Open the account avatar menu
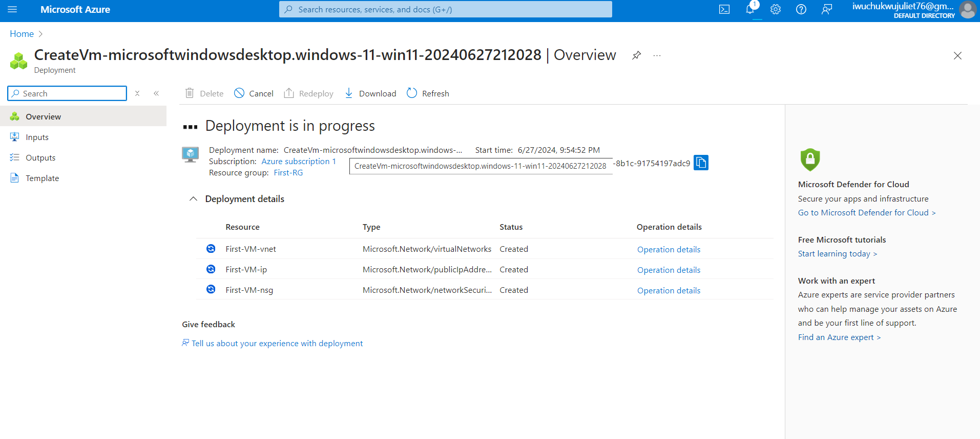 tap(968, 9)
